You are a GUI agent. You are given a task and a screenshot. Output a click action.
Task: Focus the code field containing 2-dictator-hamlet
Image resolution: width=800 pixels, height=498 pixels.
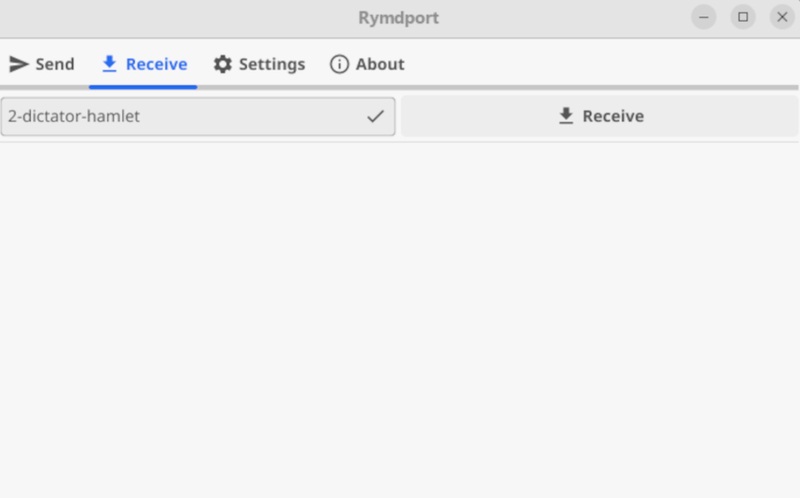(x=180, y=116)
